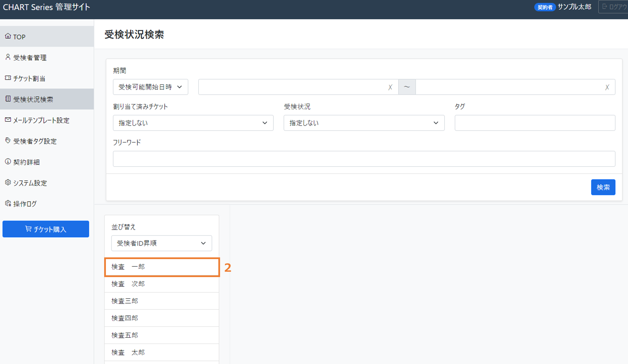Select examinee 検査 一郎

[162, 267]
